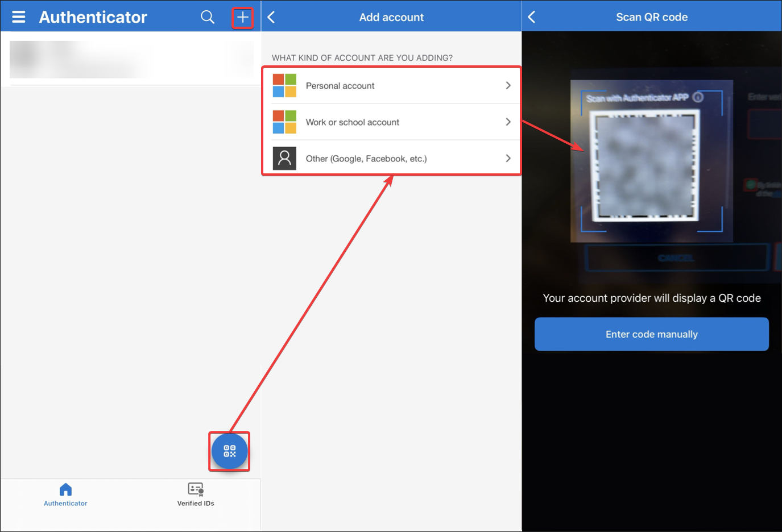Open chevron on Other account row
Screen dimensions: 782x532
click(508, 158)
